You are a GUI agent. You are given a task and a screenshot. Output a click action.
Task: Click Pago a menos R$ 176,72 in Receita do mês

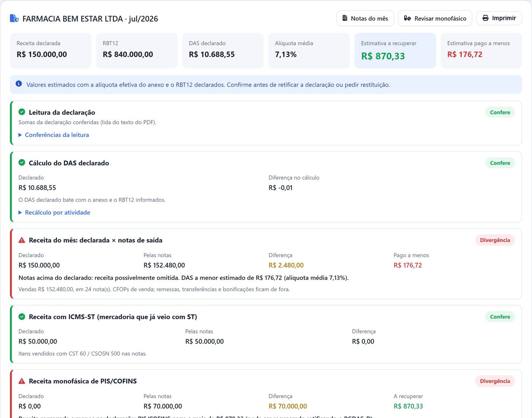coord(408,265)
